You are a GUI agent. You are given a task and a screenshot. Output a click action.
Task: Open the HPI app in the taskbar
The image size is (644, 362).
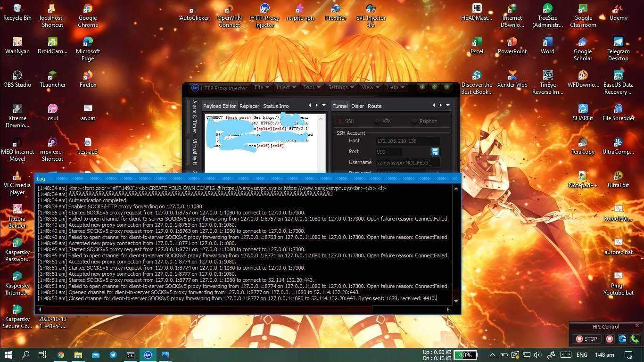click(x=148, y=355)
